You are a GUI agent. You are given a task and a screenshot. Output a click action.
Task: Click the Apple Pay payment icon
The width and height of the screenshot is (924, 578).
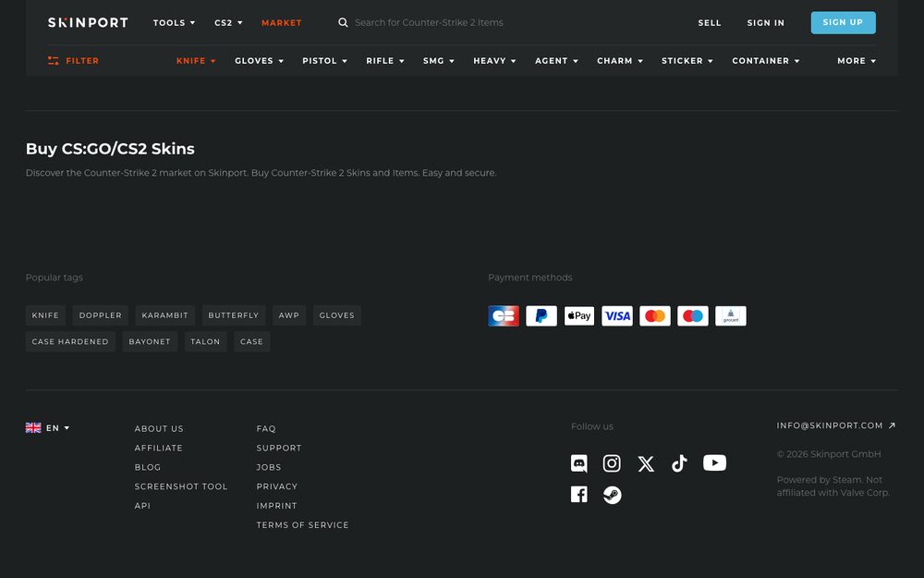click(579, 316)
